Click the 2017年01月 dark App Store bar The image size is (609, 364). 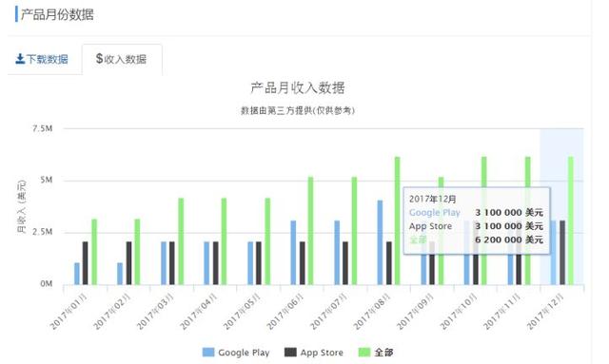(x=85, y=263)
